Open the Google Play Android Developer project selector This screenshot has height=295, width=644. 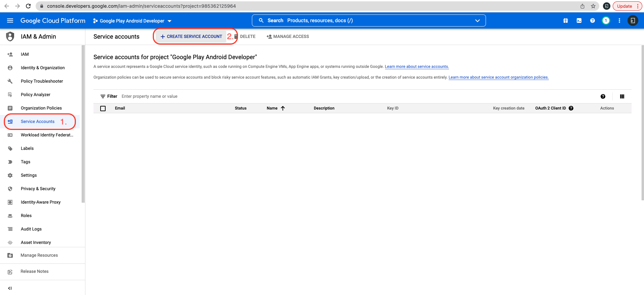pos(132,21)
